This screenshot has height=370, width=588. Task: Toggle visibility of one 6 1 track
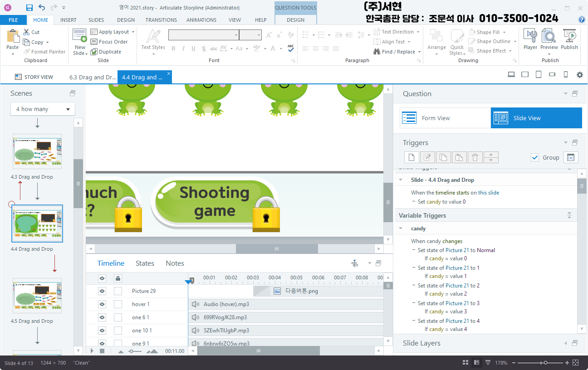[x=102, y=317]
